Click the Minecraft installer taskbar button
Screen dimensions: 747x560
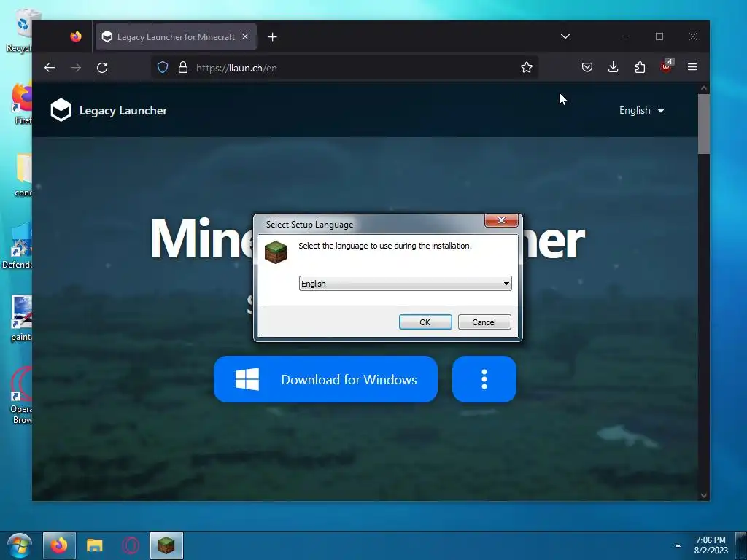coord(166,545)
